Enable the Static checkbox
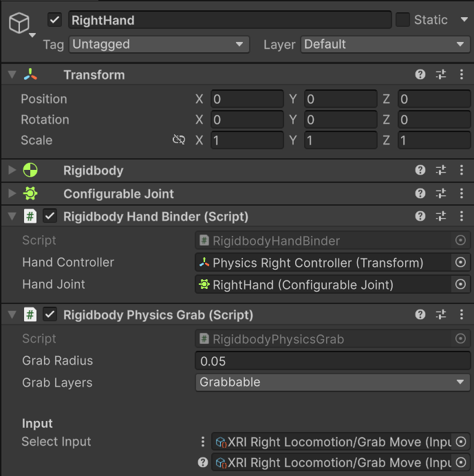The image size is (474, 476). click(402, 20)
